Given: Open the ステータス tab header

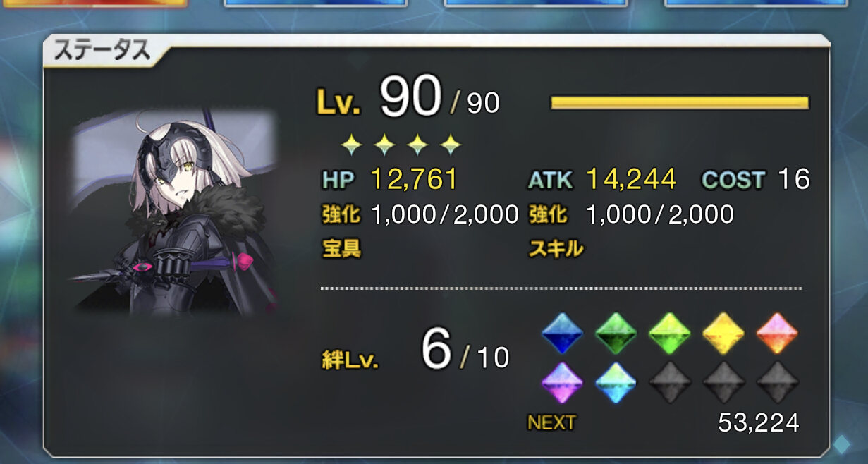Looking at the screenshot, I should (97, 51).
